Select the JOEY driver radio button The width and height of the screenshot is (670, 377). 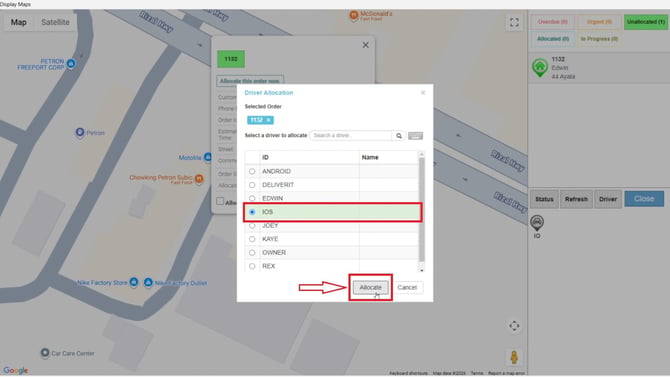(252, 226)
